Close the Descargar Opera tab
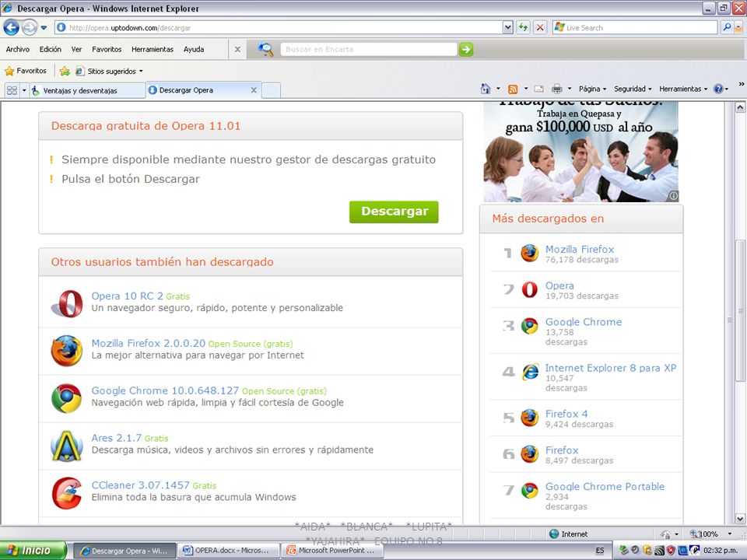 tap(254, 90)
